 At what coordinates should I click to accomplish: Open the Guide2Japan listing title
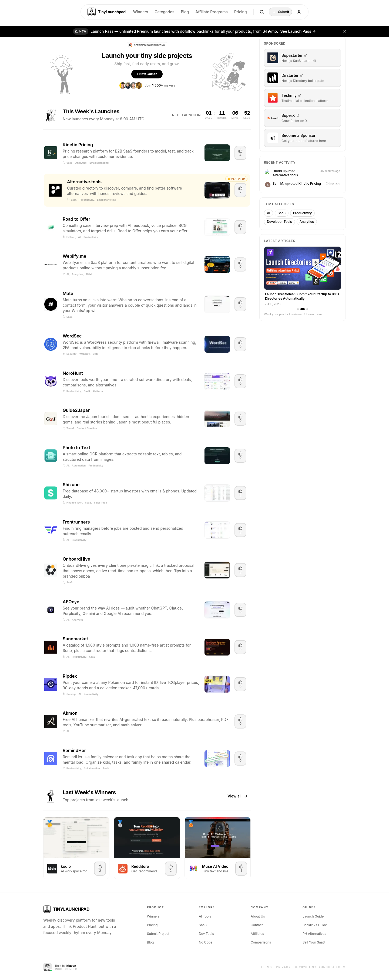(76, 410)
